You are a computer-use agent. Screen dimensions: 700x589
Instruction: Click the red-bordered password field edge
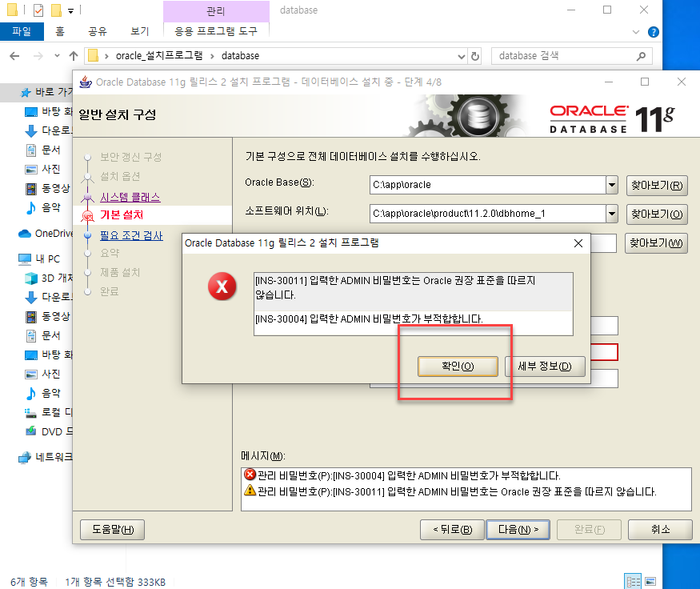pyautogui.click(x=605, y=352)
